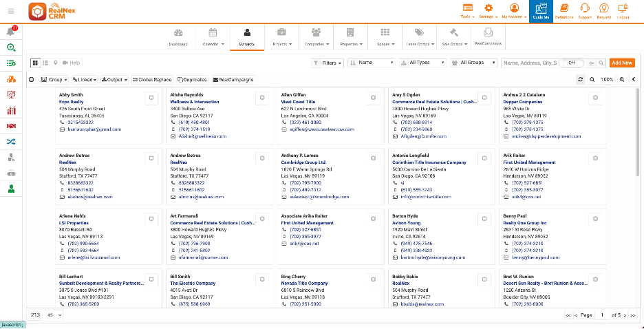Open the bar chart analytics sidebar icon
This screenshot has height=329, width=644.
[x=11, y=111]
